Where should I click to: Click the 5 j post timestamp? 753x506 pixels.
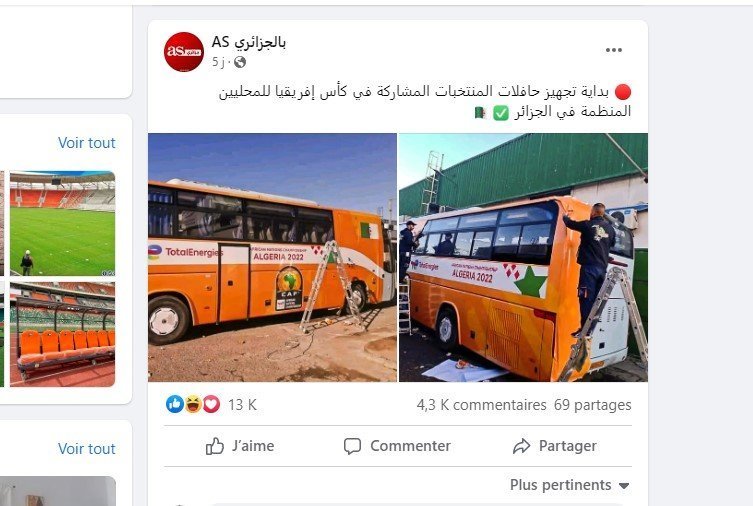coord(219,62)
